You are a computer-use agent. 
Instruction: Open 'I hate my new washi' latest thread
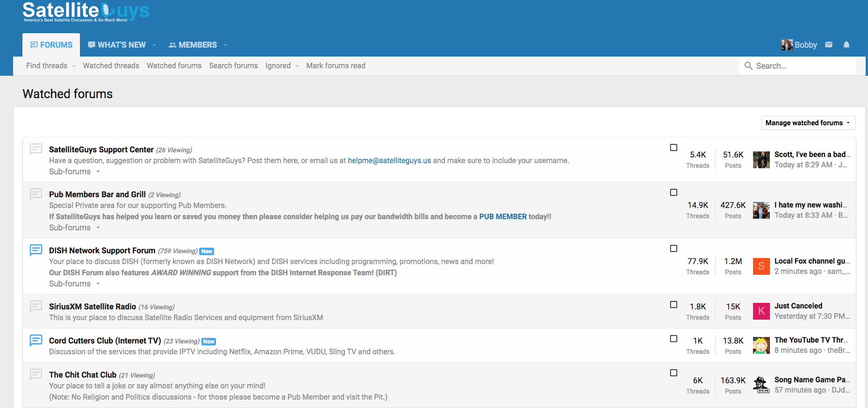(x=811, y=205)
